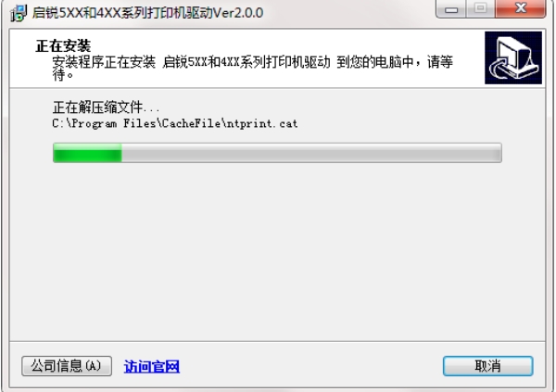
Task: Click empty title bar space beside minimize button
Action: pos(347,13)
